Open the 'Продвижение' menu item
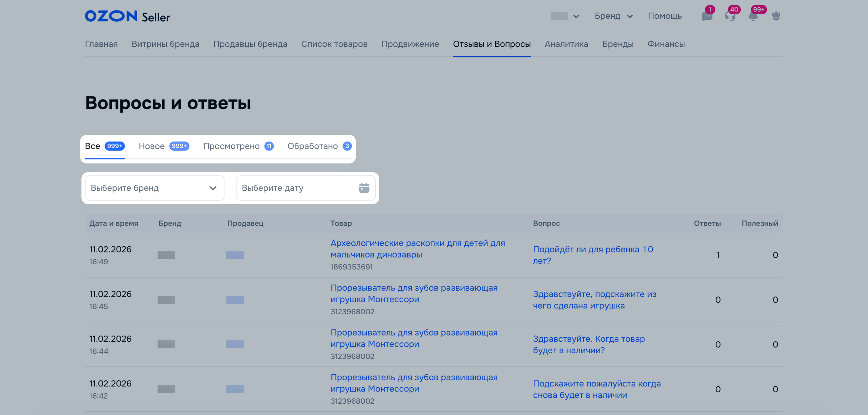 tap(410, 44)
